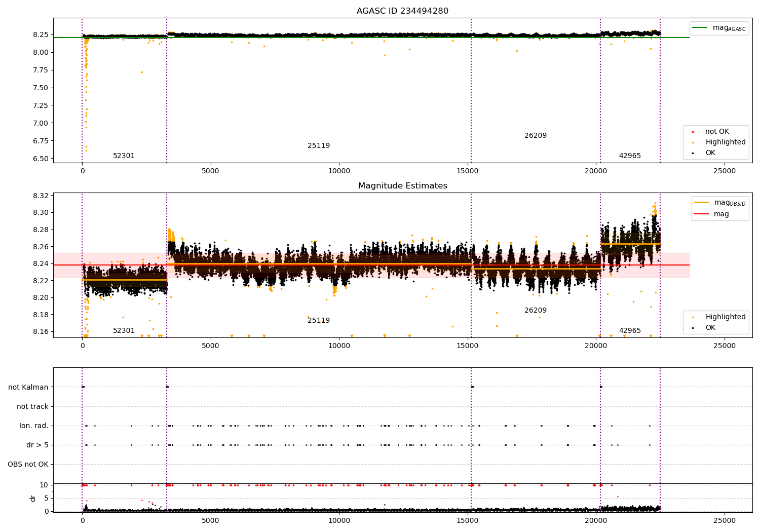Click OBSID label 42965 in Magnitude Estimates plot

[x=630, y=331]
